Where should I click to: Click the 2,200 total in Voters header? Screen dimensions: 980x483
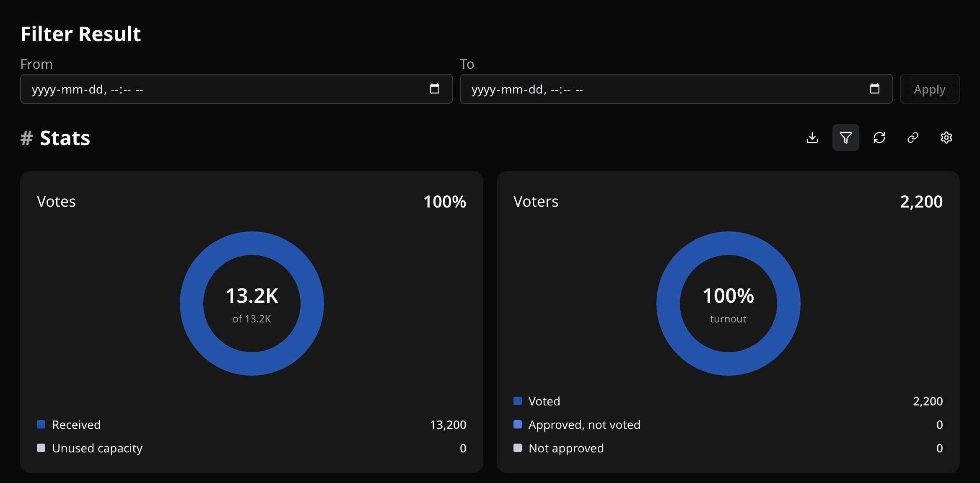(x=921, y=202)
